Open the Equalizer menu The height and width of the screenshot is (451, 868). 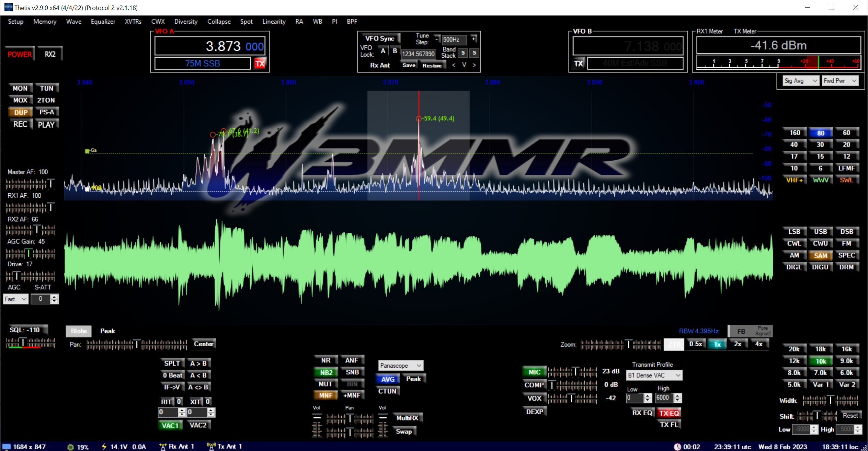pos(103,22)
